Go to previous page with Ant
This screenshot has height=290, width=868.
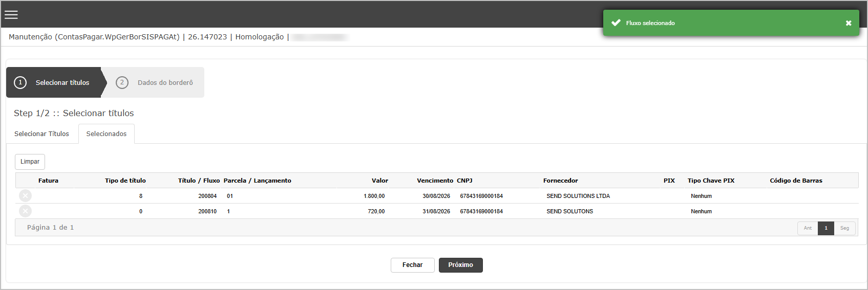pos(808,228)
